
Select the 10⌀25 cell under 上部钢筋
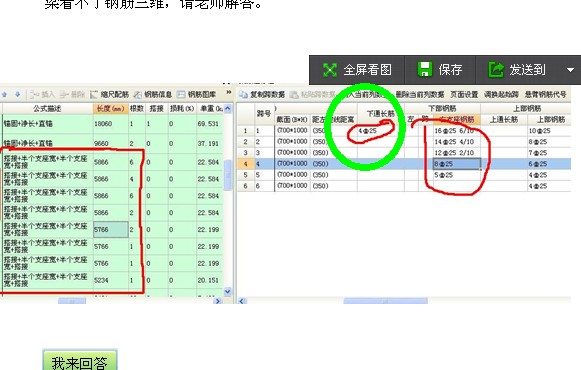tap(549, 131)
